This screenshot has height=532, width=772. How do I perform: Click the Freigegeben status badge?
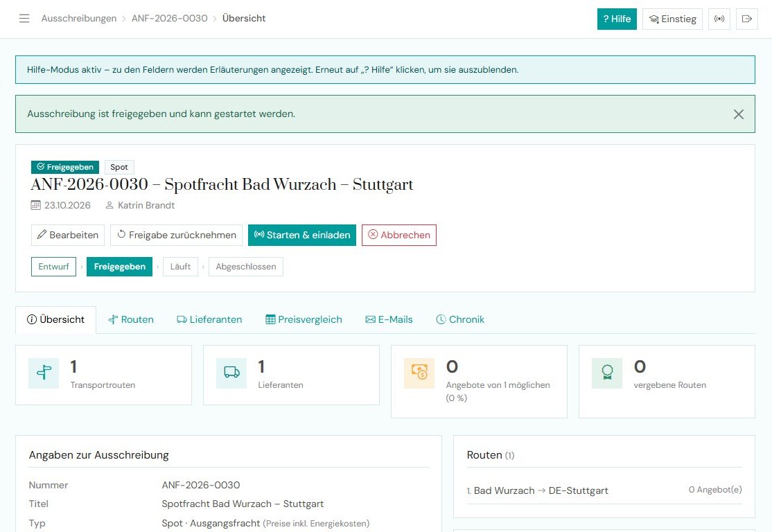pos(65,168)
